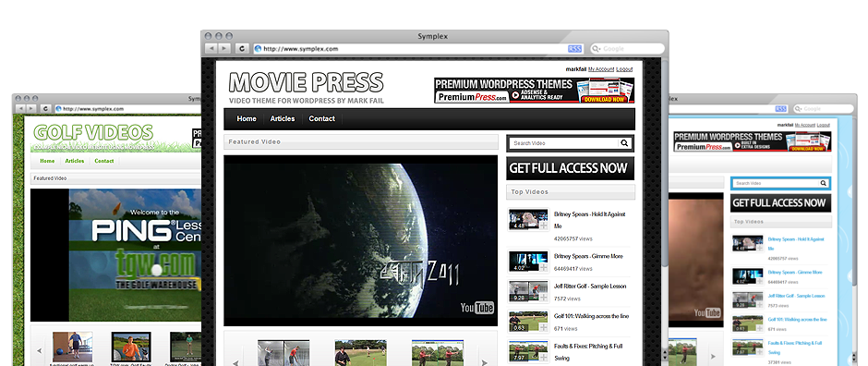Type in Movie Press Search Video field
Viewport: 868px width, 366px height.
[x=563, y=143]
